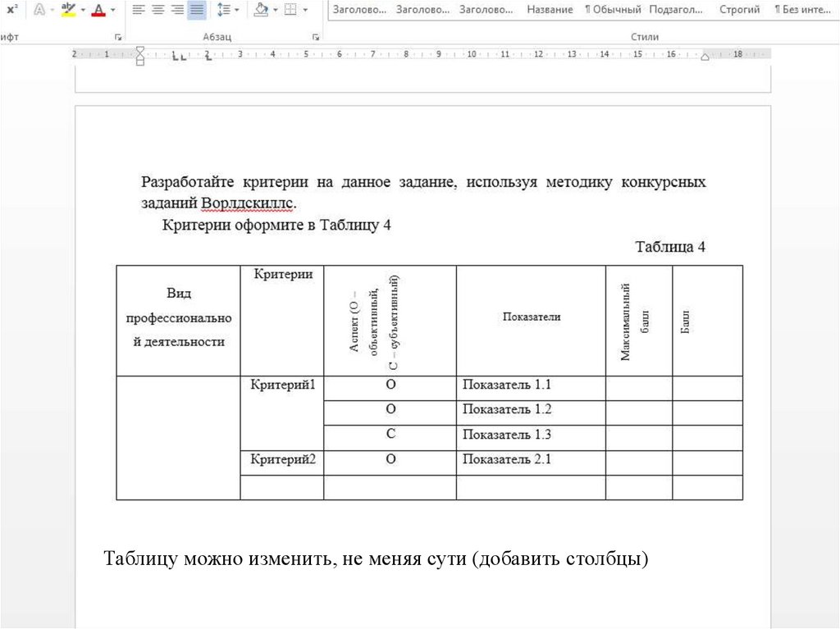Viewport: 840px width, 629px height.
Task: Apply yellow text highlight color
Action: pyautogui.click(x=68, y=9)
